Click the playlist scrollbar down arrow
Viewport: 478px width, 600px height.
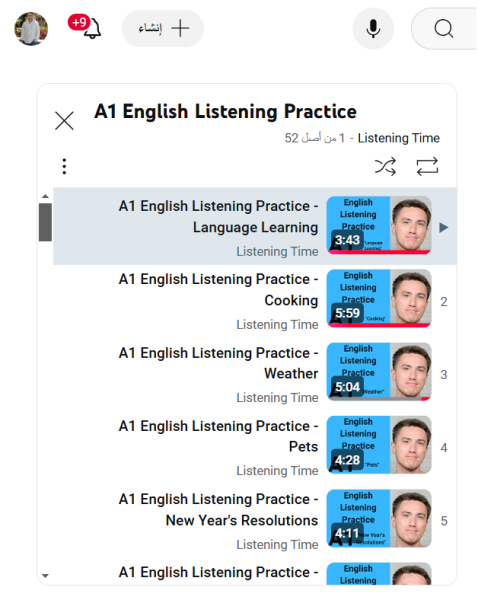click(45, 576)
